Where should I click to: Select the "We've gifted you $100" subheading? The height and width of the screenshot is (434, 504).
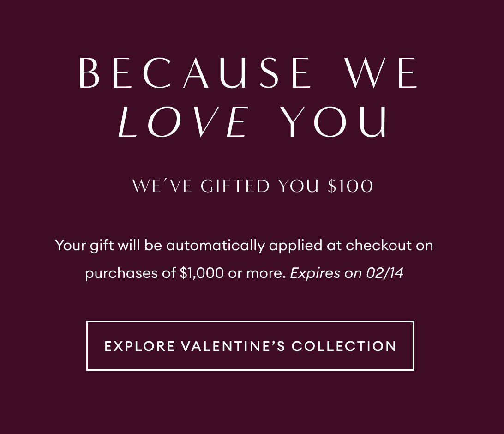pos(252,186)
